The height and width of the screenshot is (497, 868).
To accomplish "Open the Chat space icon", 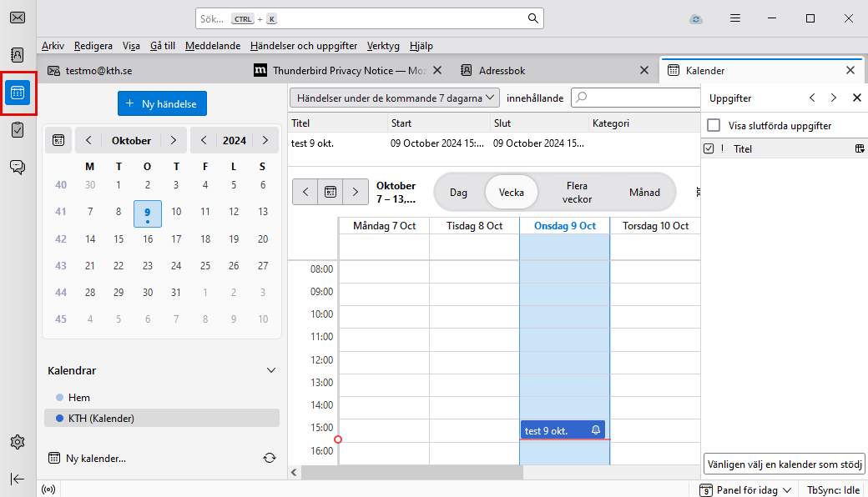I will pyautogui.click(x=18, y=167).
